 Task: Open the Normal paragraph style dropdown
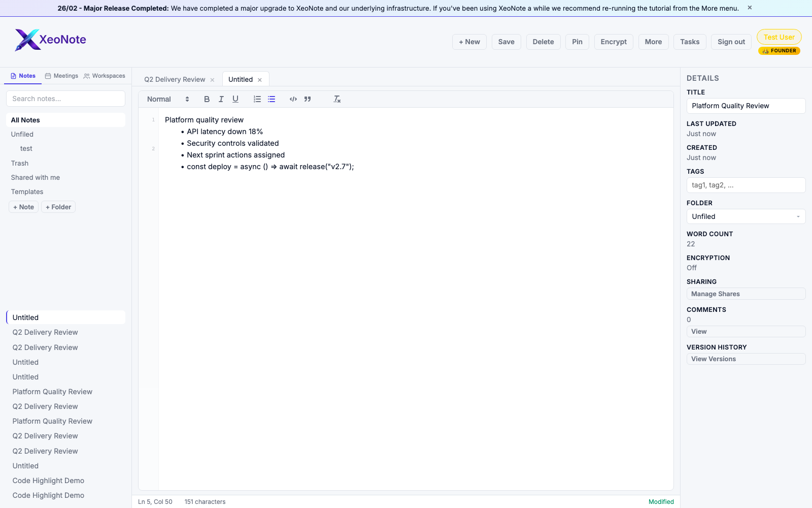coord(167,99)
